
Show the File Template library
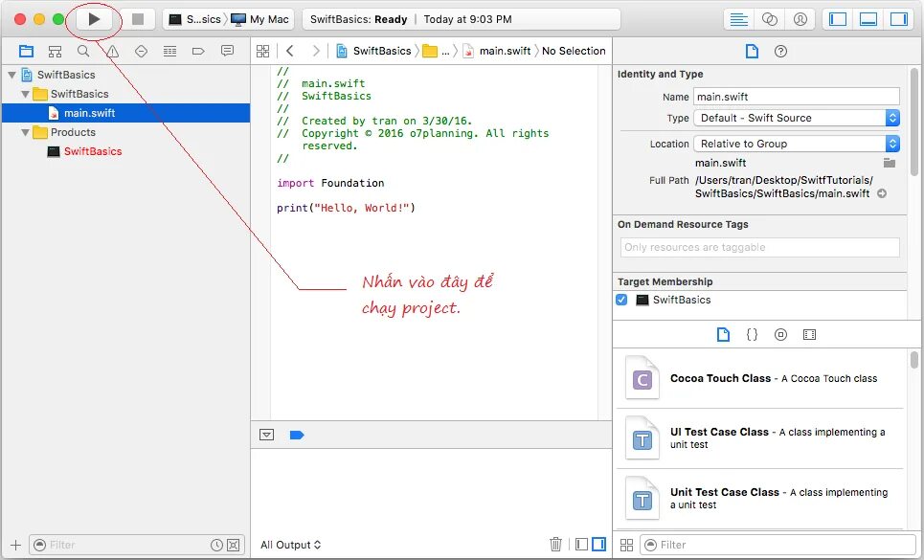(723, 335)
